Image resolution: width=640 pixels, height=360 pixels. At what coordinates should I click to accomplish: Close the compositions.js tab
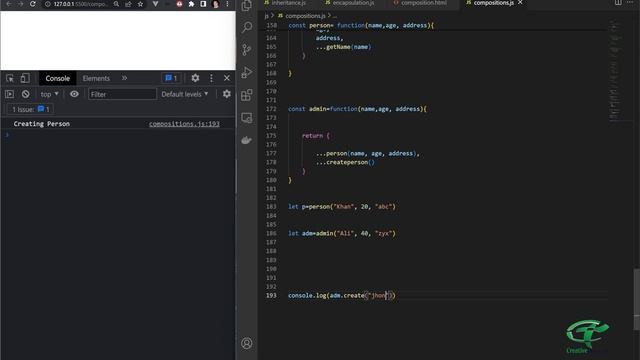pos(520,2)
